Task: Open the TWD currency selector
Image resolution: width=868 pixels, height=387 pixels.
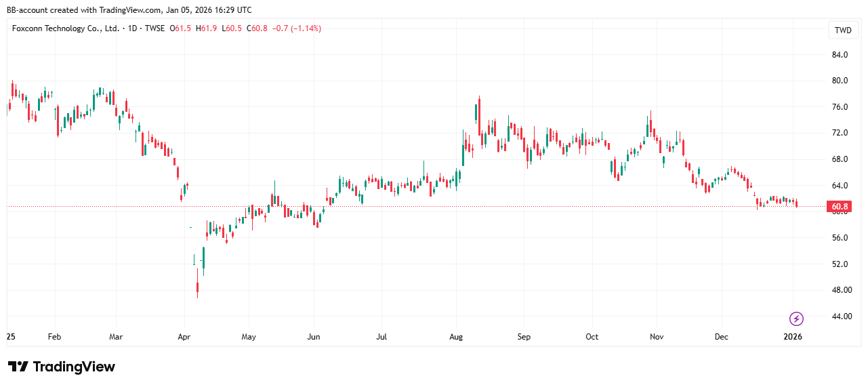Action: 843,30
